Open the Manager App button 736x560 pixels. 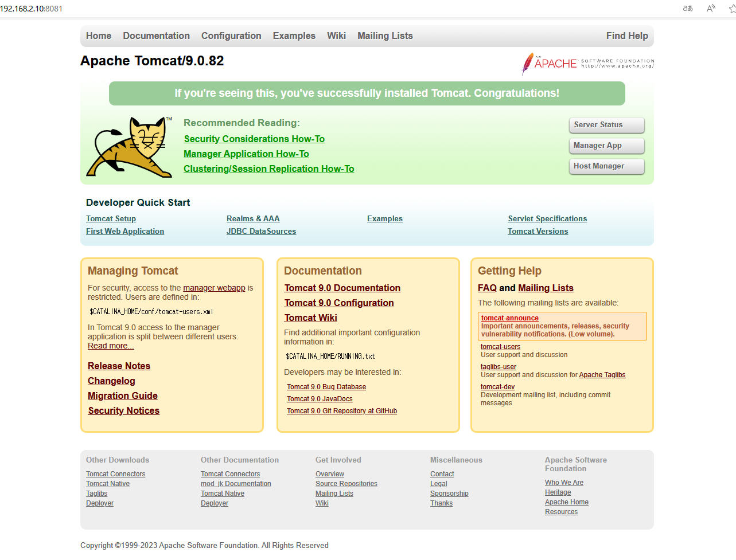coord(607,146)
